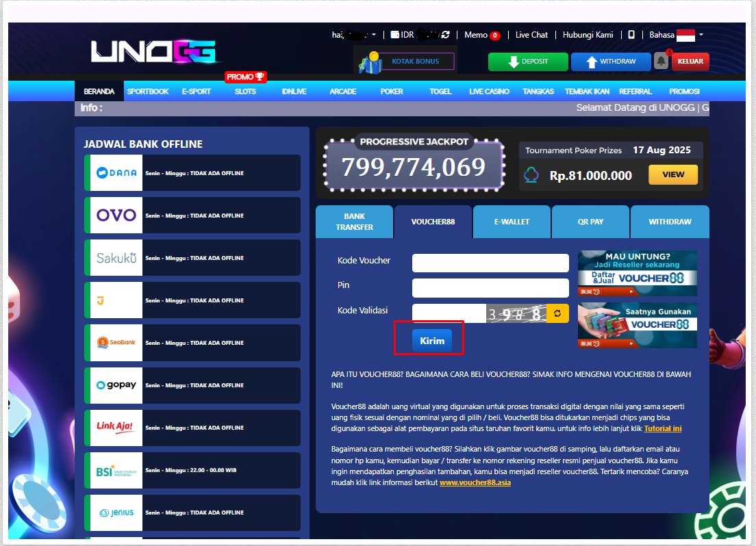Click the KOTAK BONUS button
The height and width of the screenshot is (546, 756).
pos(416,61)
